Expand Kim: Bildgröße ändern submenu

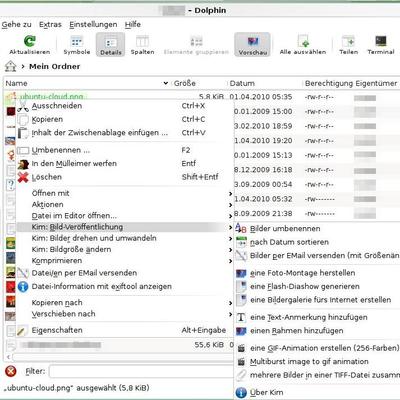(125, 249)
